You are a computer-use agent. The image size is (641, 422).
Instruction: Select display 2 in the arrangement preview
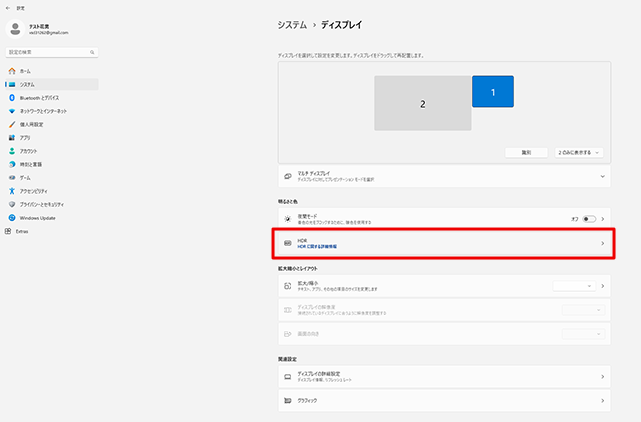[x=423, y=103]
